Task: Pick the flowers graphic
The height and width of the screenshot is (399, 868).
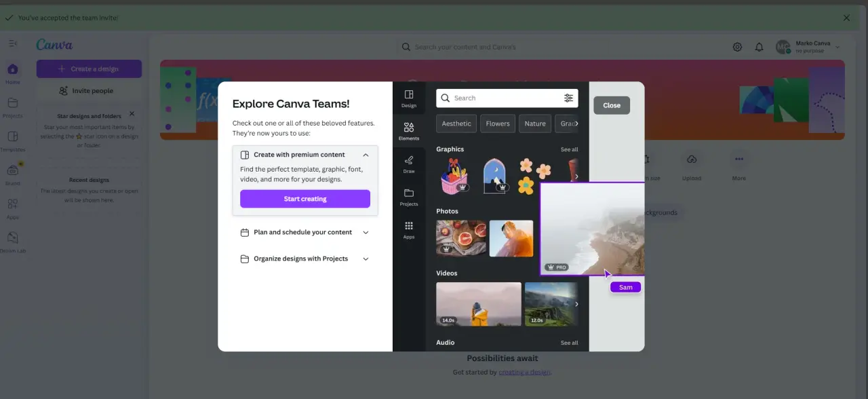Action: point(534,176)
